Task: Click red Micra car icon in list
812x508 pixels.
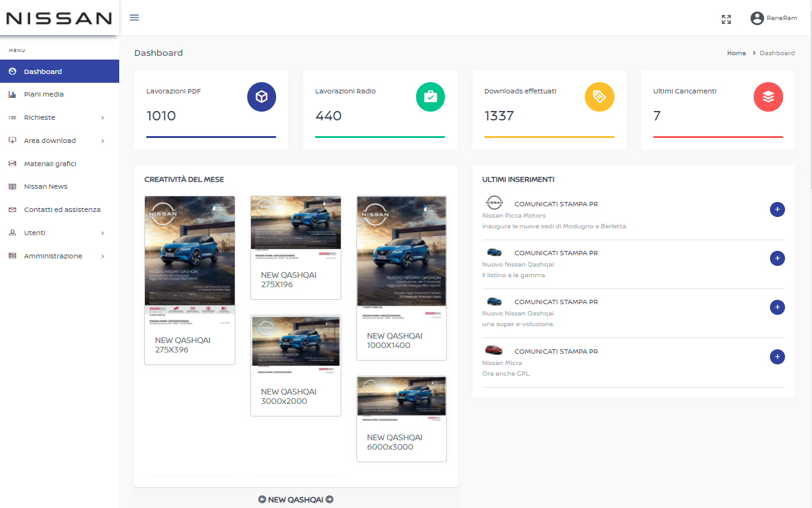Action: click(494, 350)
